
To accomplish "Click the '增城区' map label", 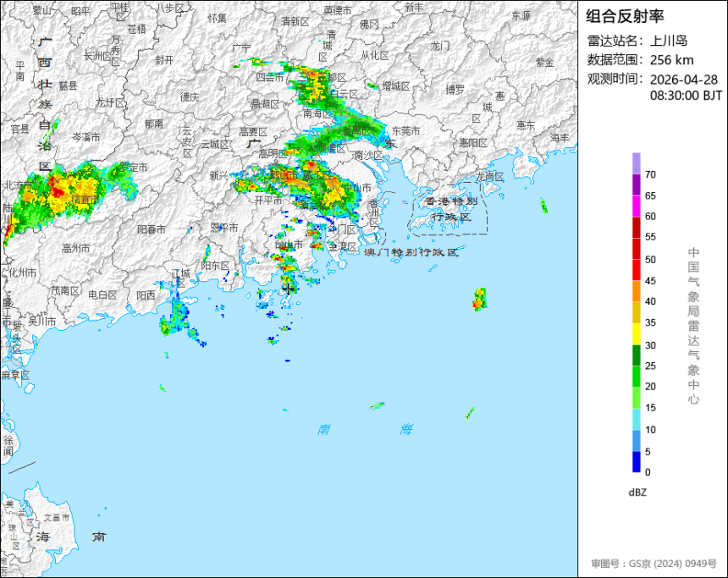I will tap(396, 86).
